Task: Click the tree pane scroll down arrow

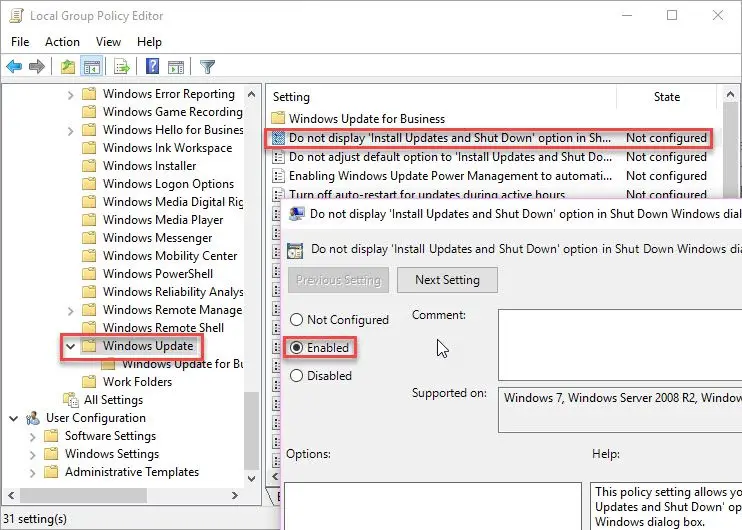Action: pos(252,478)
